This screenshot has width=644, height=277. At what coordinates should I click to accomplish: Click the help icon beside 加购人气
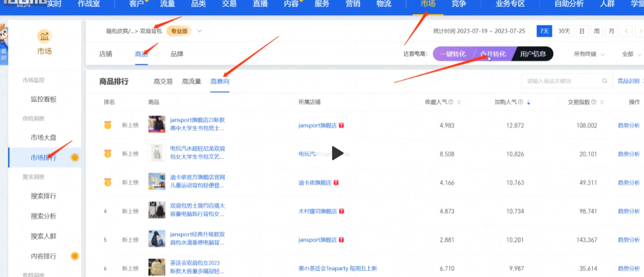pyautogui.click(x=520, y=102)
